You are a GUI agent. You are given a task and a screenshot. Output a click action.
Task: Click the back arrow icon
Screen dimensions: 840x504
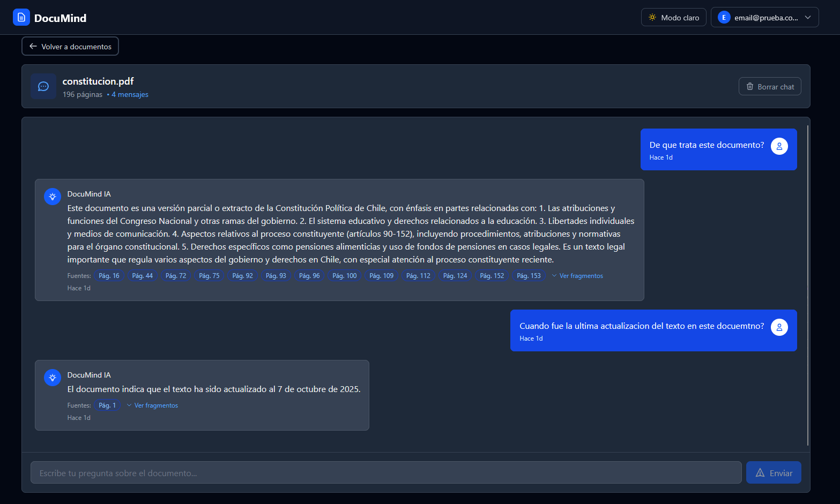(33, 47)
